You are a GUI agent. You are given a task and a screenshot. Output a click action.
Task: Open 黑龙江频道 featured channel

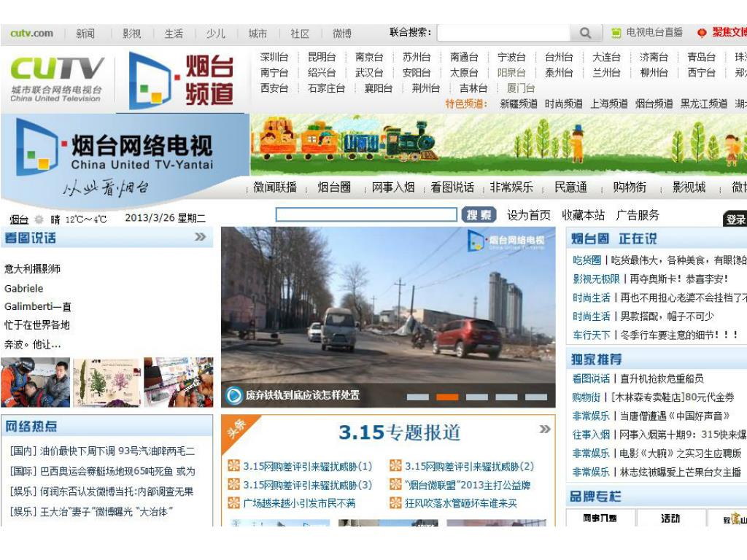[704, 104]
